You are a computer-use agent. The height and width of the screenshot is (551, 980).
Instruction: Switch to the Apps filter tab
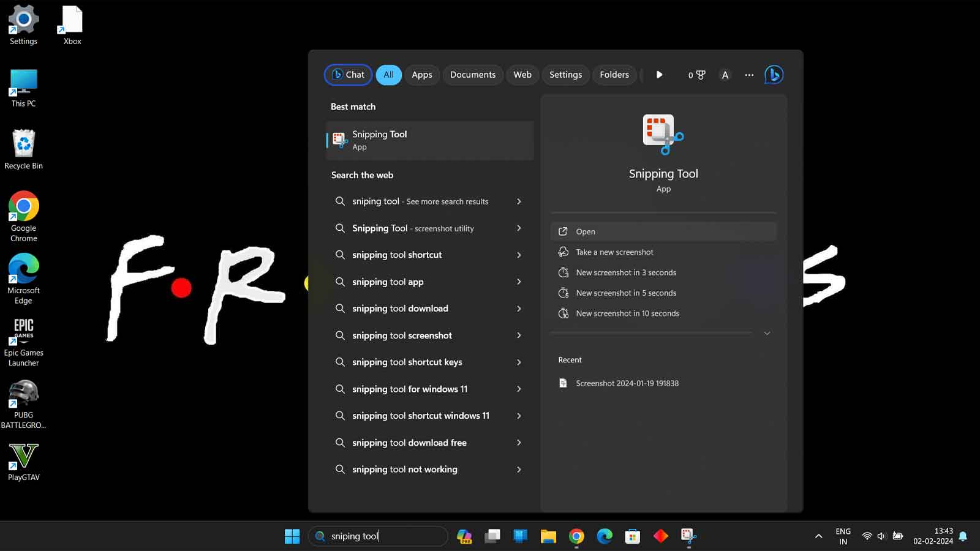422,75
